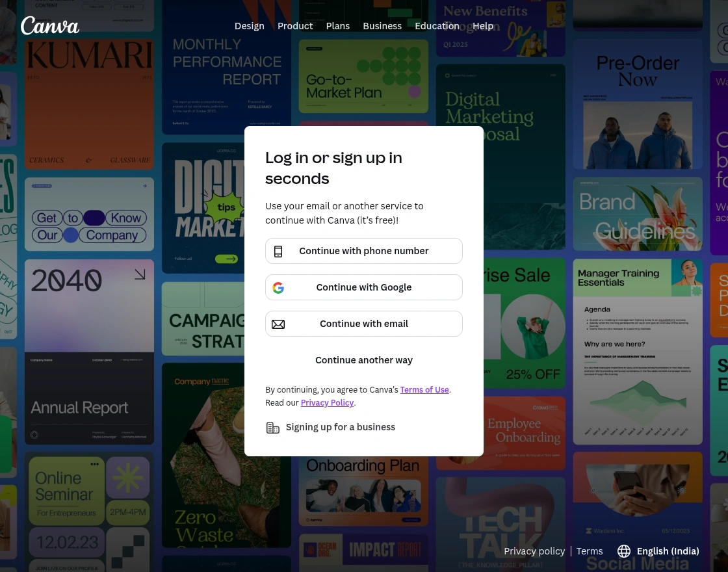Open the Tech Talk template thumbnail
Image resolution: width=728 pixels, height=572 pixels.
(x=500, y=525)
